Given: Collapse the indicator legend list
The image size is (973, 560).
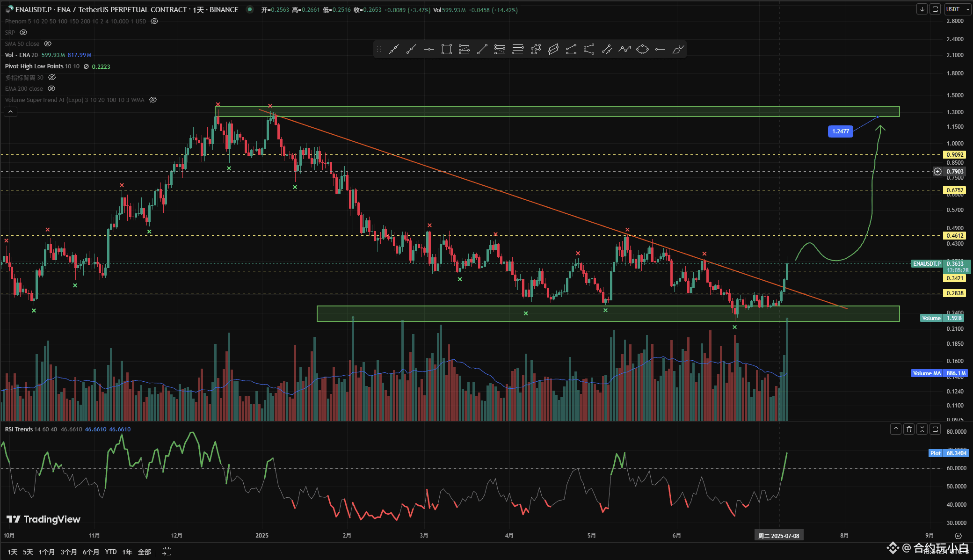Looking at the screenshot, I should click(x=10, y=111).
